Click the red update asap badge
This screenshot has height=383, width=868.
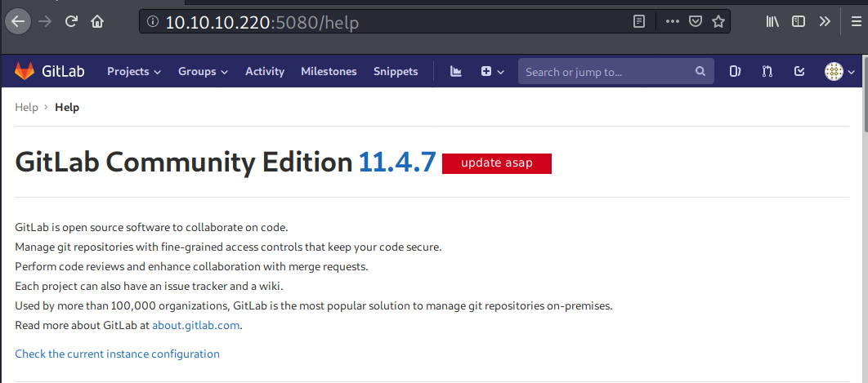coord(497,163)
